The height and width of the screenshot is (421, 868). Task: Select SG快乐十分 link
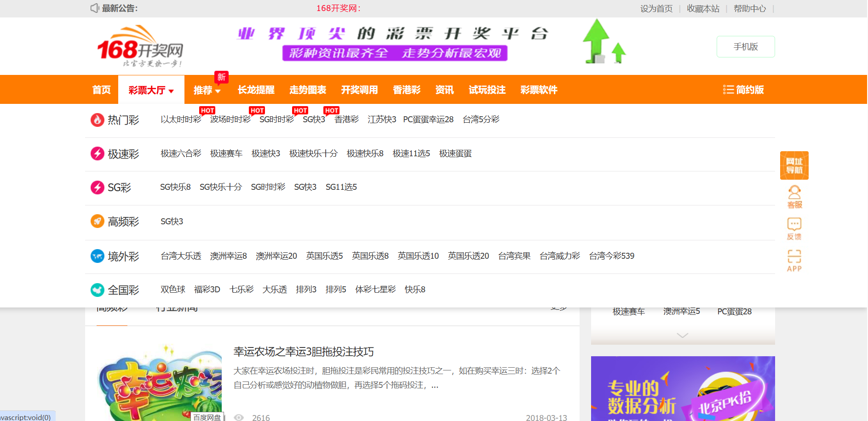[x=221, y=187]
